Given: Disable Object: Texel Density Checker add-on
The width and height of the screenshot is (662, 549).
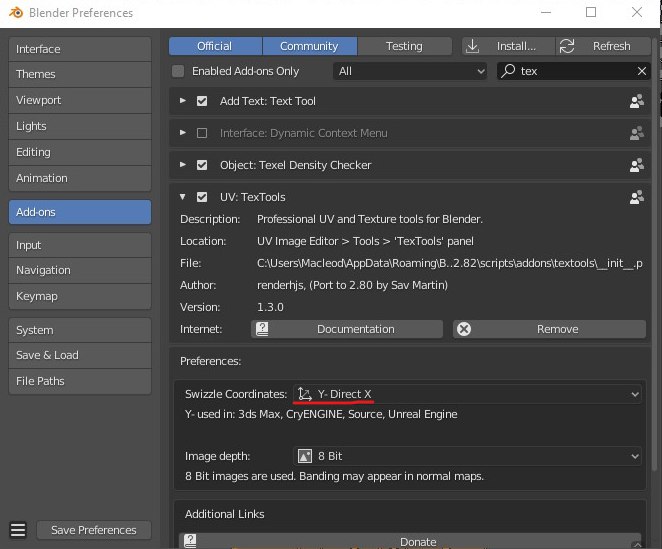Looking at the screenshot, I should click(202, 165).
